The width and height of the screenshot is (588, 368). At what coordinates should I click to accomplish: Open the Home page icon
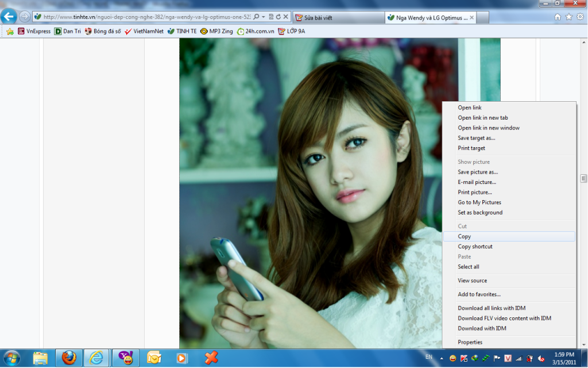coord(558,17)
